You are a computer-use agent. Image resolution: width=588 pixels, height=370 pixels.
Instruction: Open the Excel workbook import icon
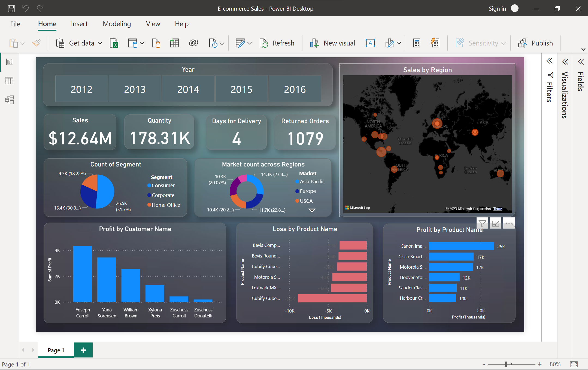114,43
